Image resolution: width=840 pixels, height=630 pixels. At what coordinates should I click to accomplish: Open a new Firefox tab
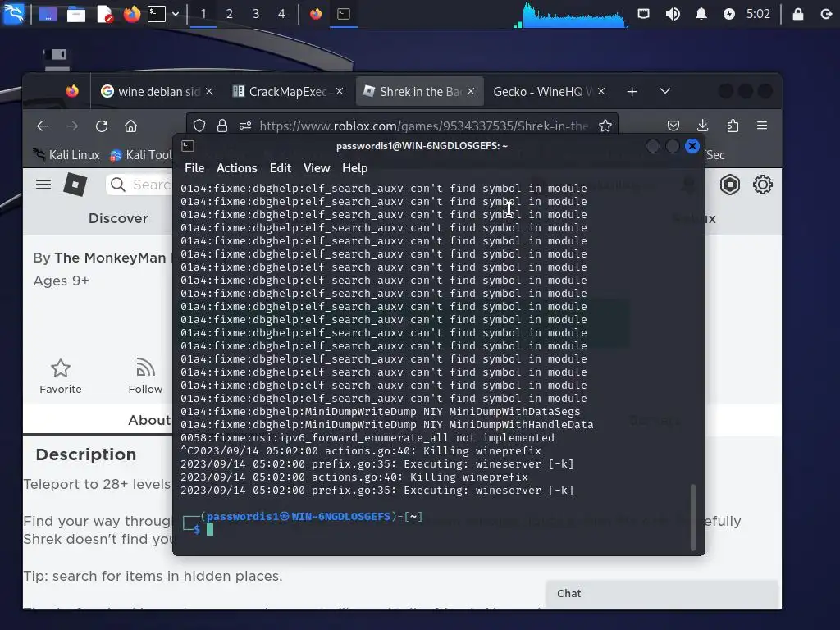tap(632, 92)
